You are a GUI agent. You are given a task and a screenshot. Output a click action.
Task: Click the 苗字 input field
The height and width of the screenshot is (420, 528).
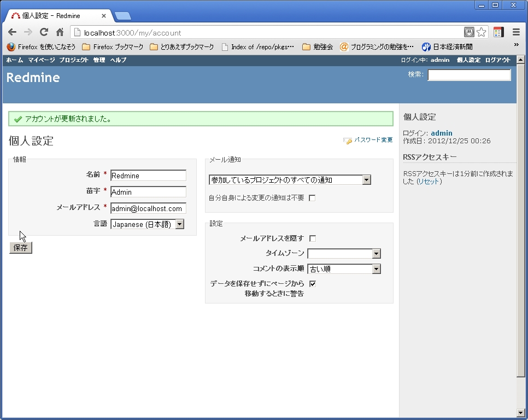click(148, 192)
